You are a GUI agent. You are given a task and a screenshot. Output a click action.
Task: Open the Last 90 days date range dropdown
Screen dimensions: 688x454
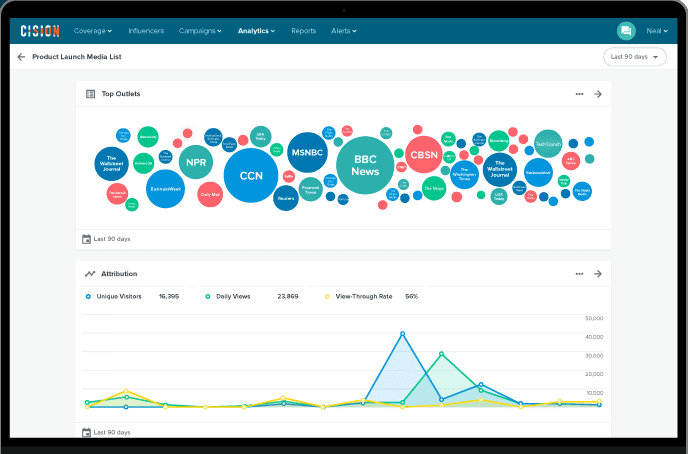[x=634, y=57]
